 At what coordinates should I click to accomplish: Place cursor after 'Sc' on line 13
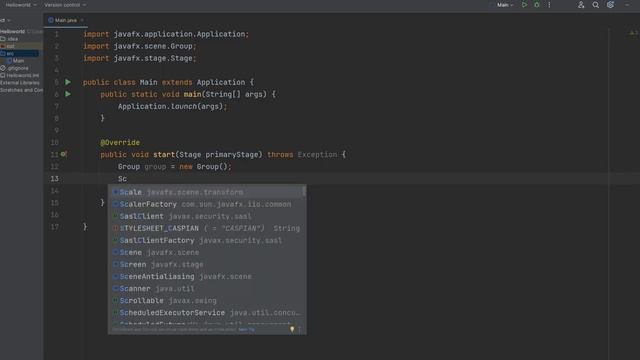127,179
